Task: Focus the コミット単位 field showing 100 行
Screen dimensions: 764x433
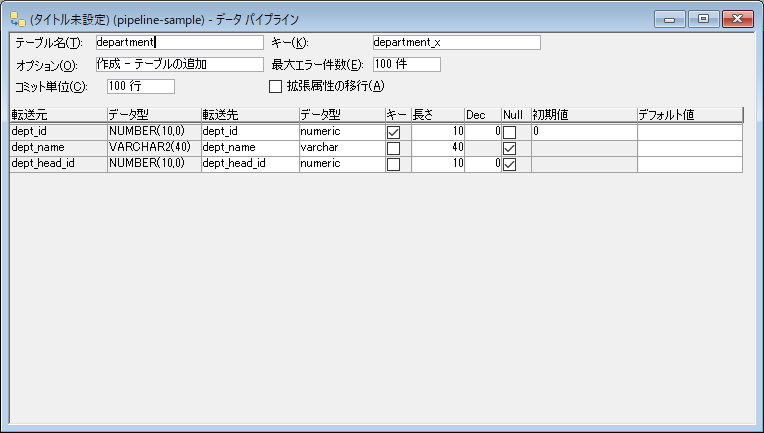Action: pos(140,86)
